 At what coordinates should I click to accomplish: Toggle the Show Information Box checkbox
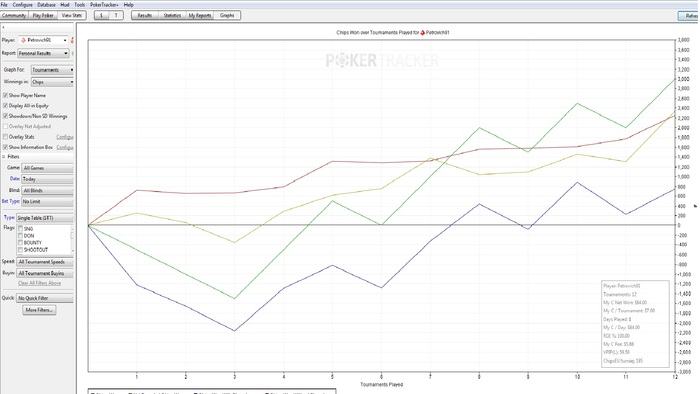5,147
